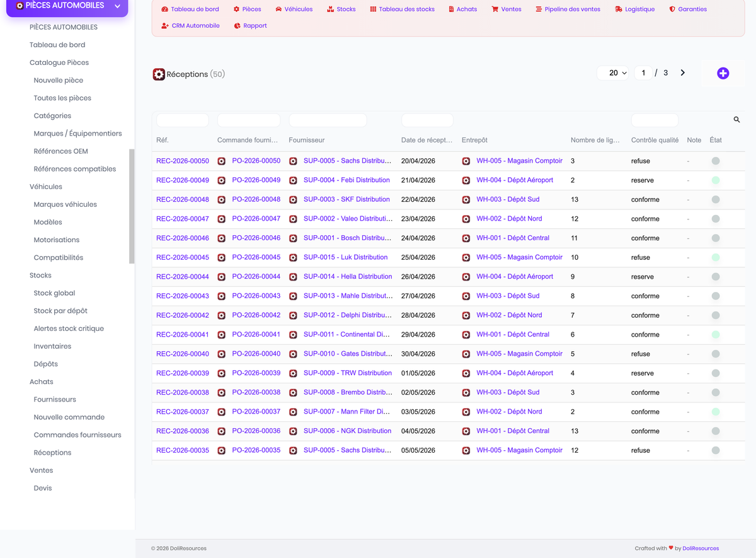Sort by the État column header
756x558 pixels.
[x=716, y=140]
